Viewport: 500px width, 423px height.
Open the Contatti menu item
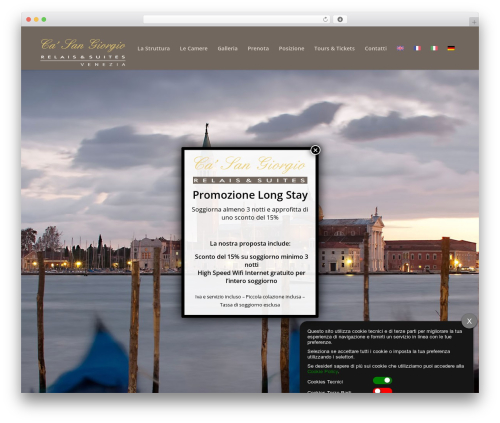coord(376,49)
